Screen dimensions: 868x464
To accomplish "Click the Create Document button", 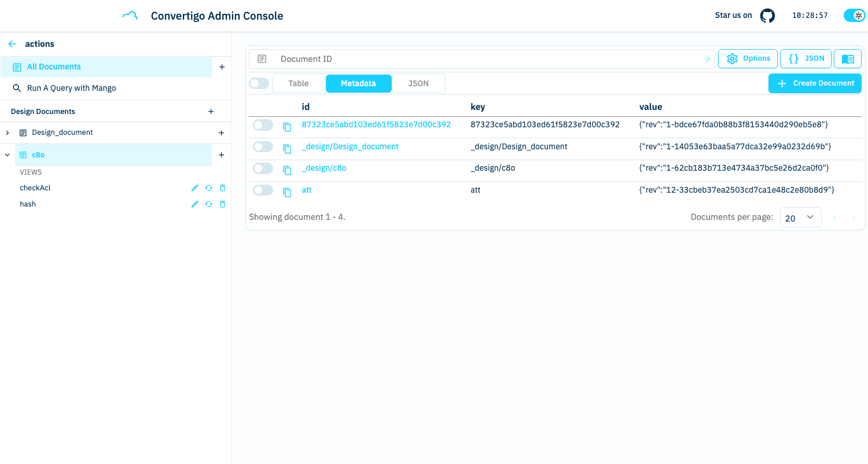I will point(815,83).
